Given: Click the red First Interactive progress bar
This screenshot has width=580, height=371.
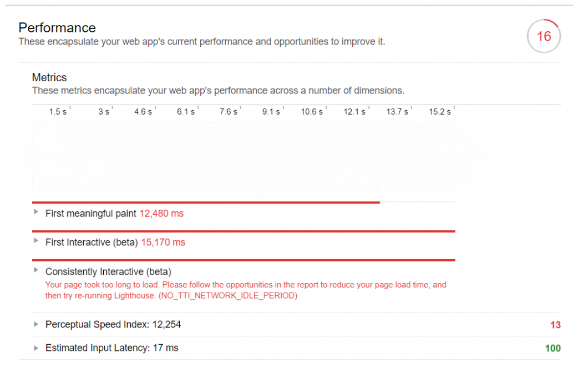Looking at the screenshot, I should [243, 231].
